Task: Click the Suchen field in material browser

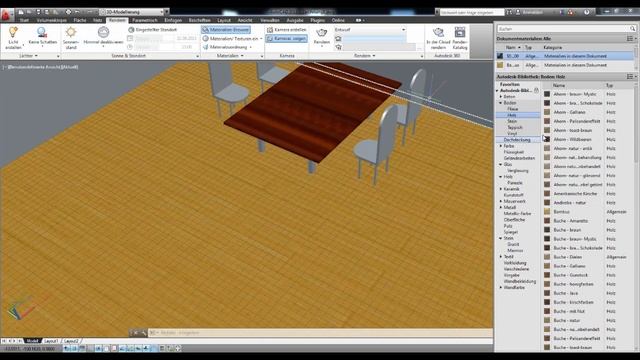Action: pos(563,29)
